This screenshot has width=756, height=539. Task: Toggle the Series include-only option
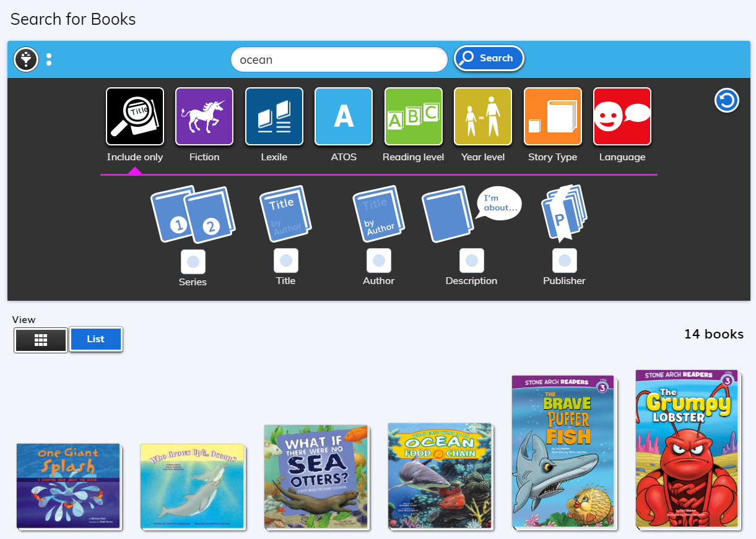pyautogui.click(x=193, y=262)
